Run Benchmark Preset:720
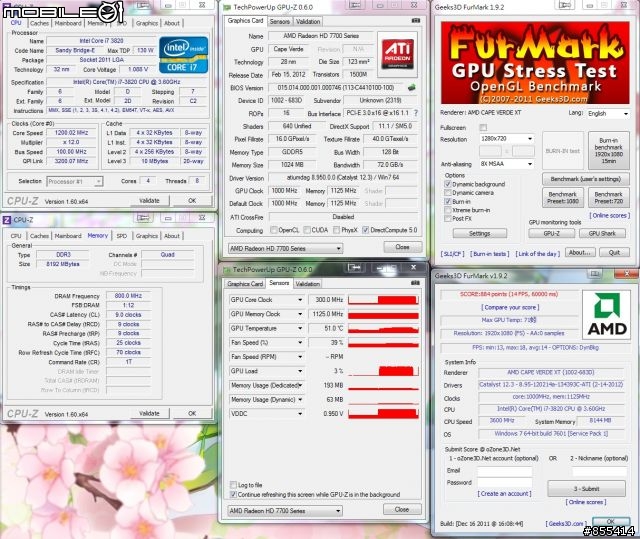The height and width of the screenshot is (539, 640). pyautogui.click(x=608, y=198)
